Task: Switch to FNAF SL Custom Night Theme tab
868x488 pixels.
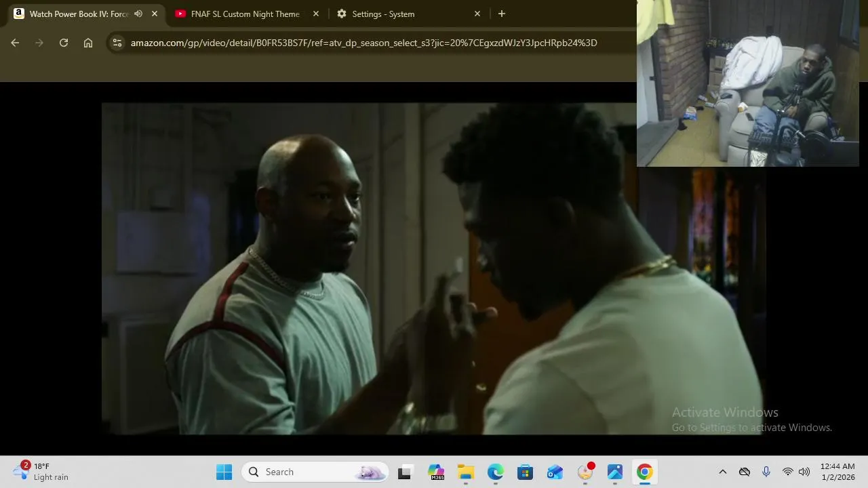Action: tap(245, 14)
